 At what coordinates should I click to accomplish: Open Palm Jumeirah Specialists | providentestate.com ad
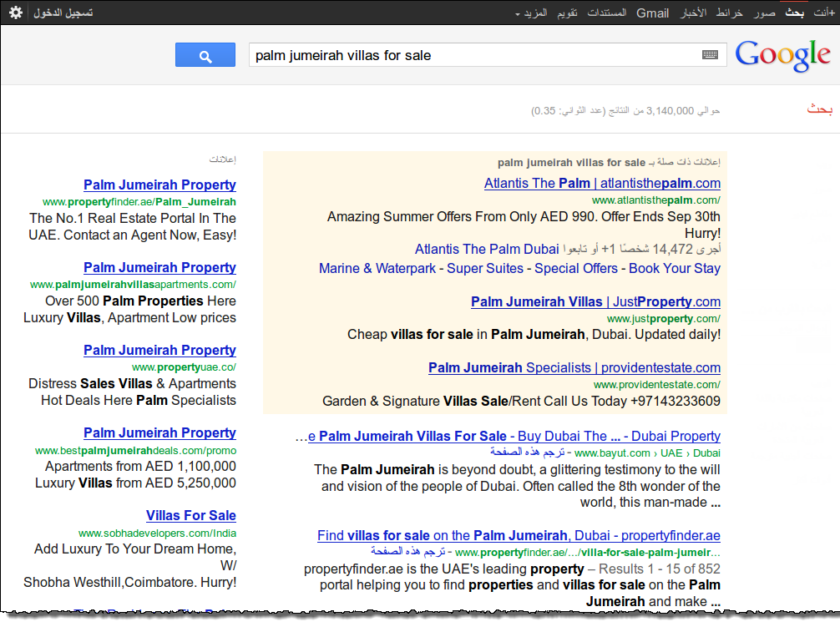point(574,368)
